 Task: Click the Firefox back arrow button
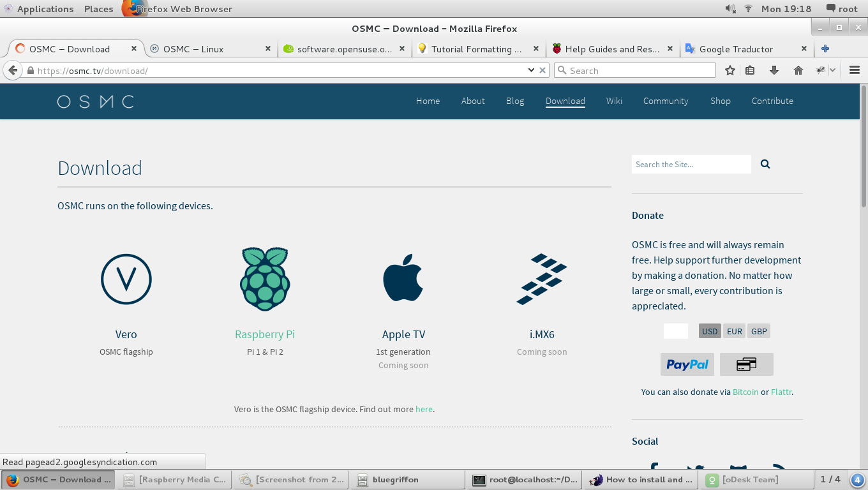(x=12, y=70)
